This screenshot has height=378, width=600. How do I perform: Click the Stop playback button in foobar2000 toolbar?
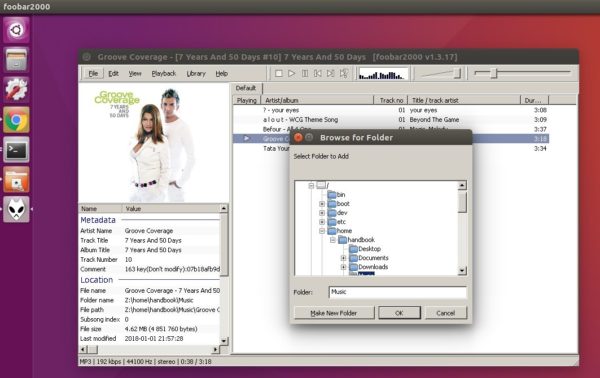pyautogui.click(x=279, y=73)
